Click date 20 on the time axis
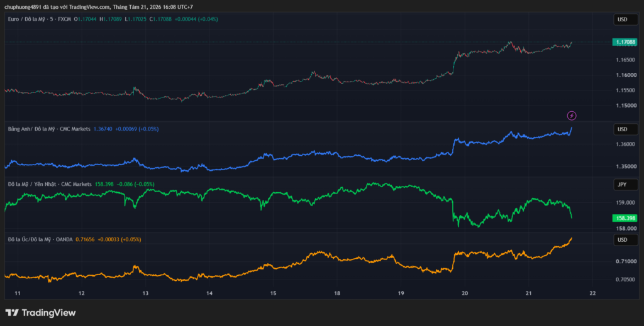Image resolution: width=644 pixels, height=326 pixels. click(x=465, y=293)
